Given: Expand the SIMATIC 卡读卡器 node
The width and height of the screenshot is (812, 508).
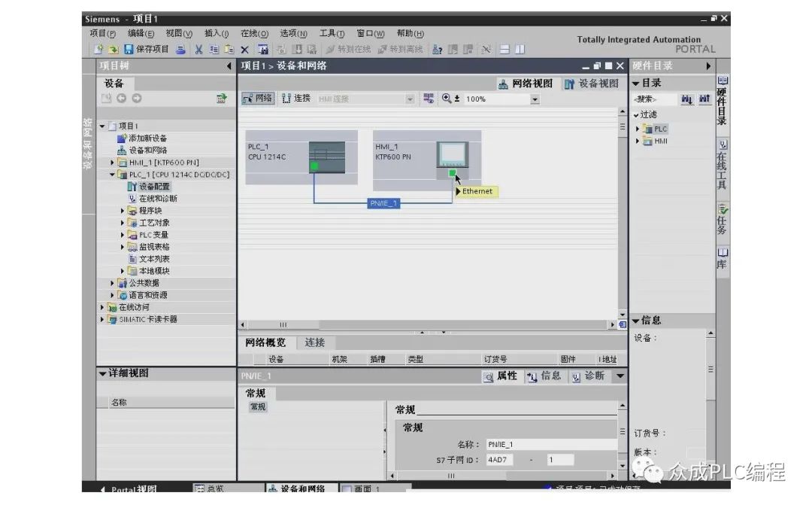Looking at the screenshot, I should pyautogui.click(x=102, y=319).
